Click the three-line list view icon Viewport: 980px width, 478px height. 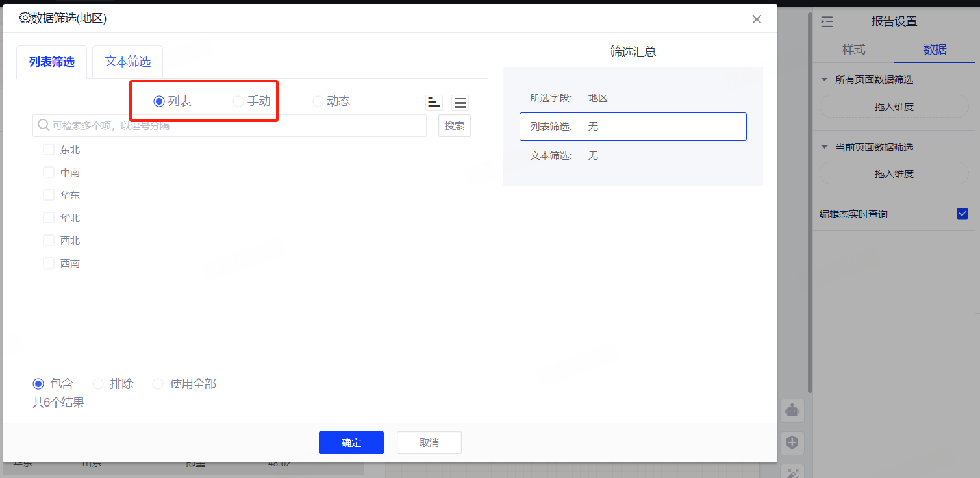point(460,103)
